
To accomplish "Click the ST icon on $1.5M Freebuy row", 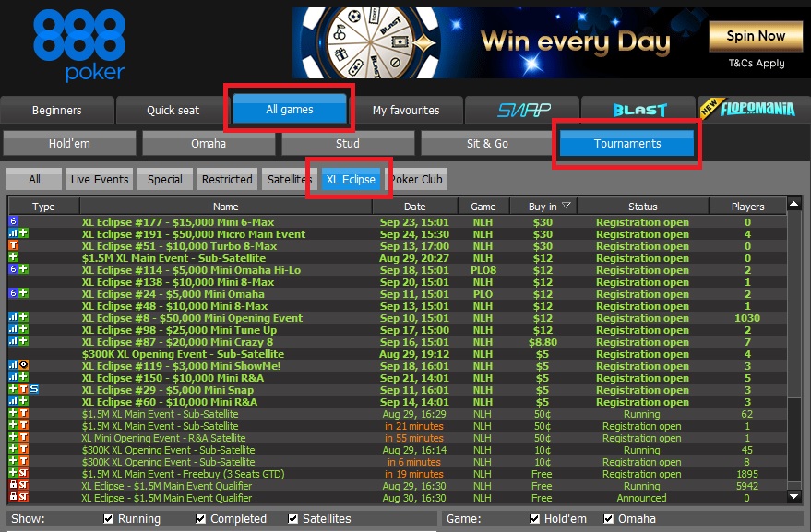I will 23,473.
